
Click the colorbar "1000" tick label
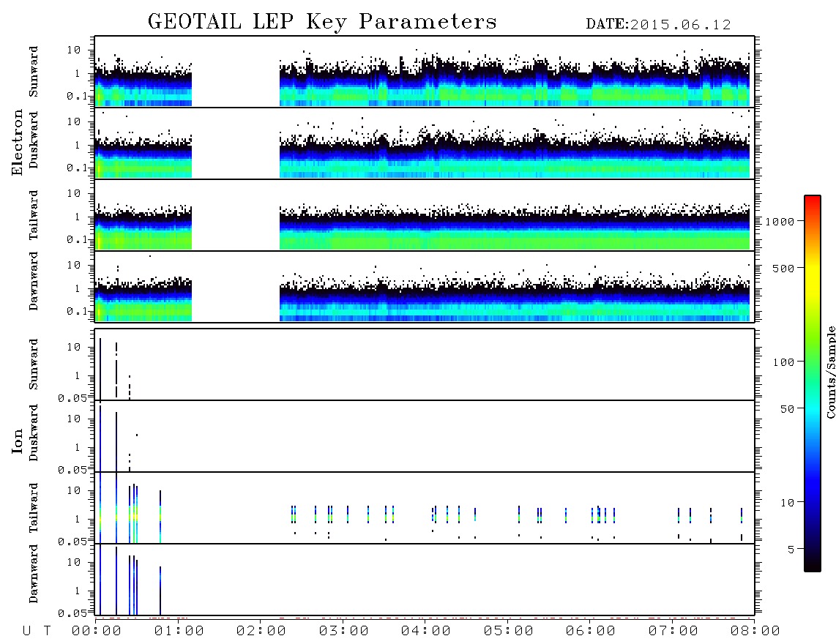click(x=780, y=222)
